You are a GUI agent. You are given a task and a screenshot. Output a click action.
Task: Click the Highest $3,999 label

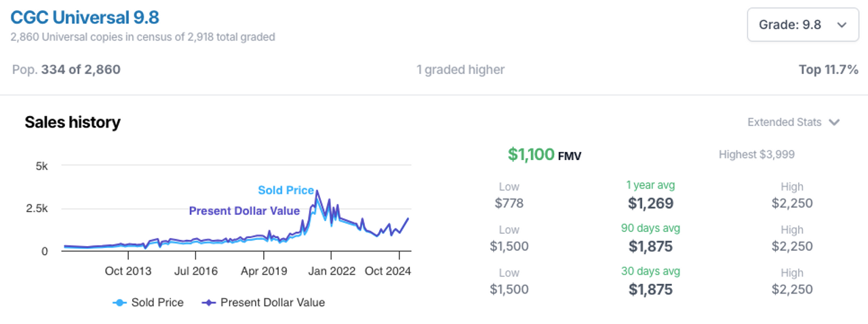tap(756, 155)
